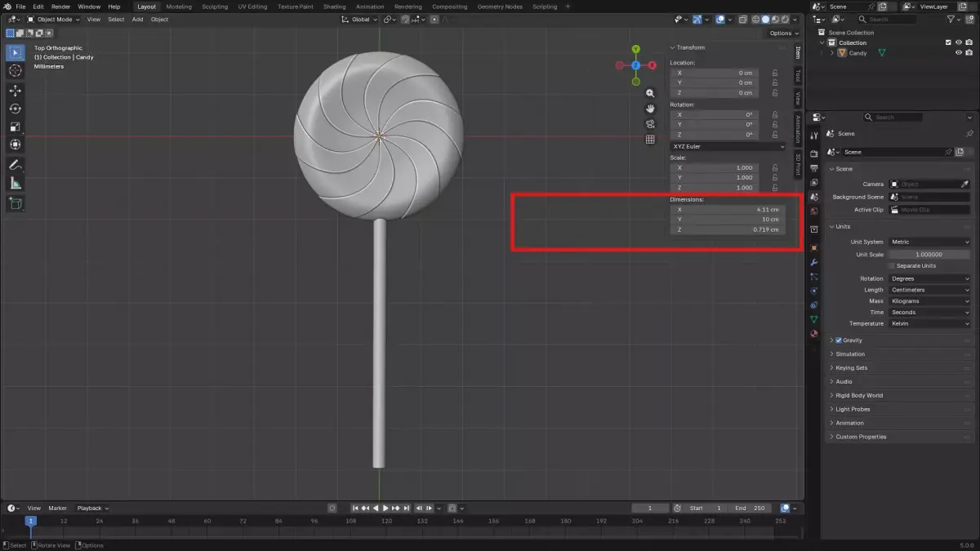This screenshot has width=980, height=551.
Task: Toggle the Gravity checkbox
Action: pos(839,340)
